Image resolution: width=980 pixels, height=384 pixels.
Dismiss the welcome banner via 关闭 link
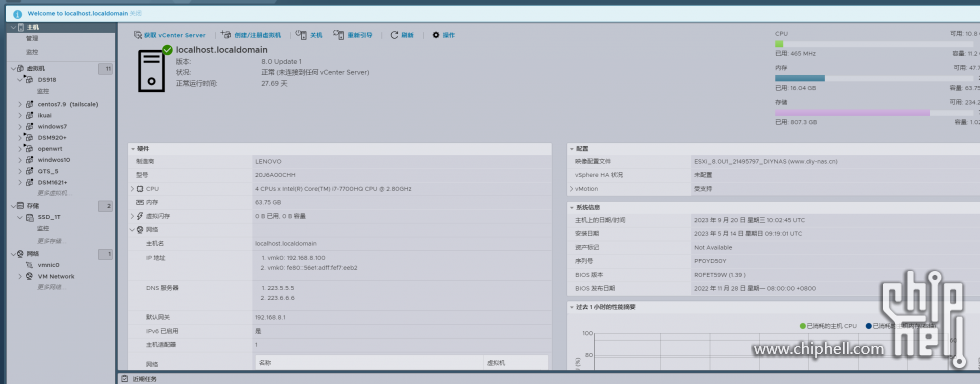[x=136, y=13]
